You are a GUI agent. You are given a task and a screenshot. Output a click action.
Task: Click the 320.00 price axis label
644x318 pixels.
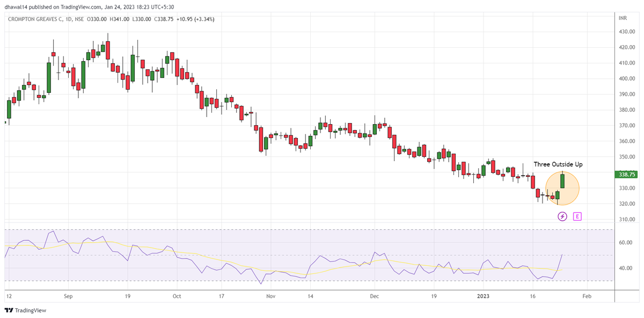pyautogui.click(x=626, y=204)
